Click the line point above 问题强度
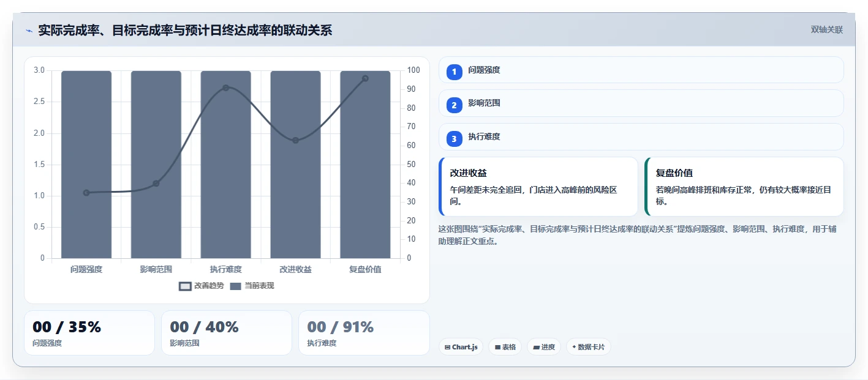This screenshot has width=868, height=380. (86, 193)
